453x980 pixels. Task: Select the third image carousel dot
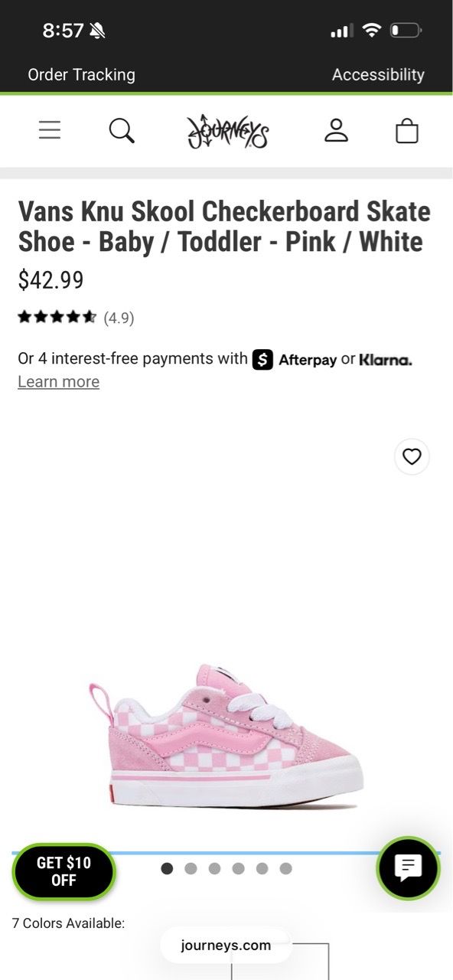click(x=214, y=868)
